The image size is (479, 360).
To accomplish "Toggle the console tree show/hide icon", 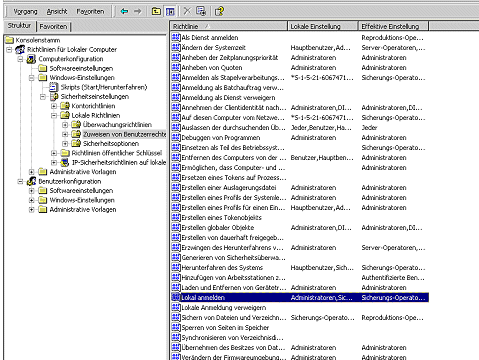I will point(170,12).
